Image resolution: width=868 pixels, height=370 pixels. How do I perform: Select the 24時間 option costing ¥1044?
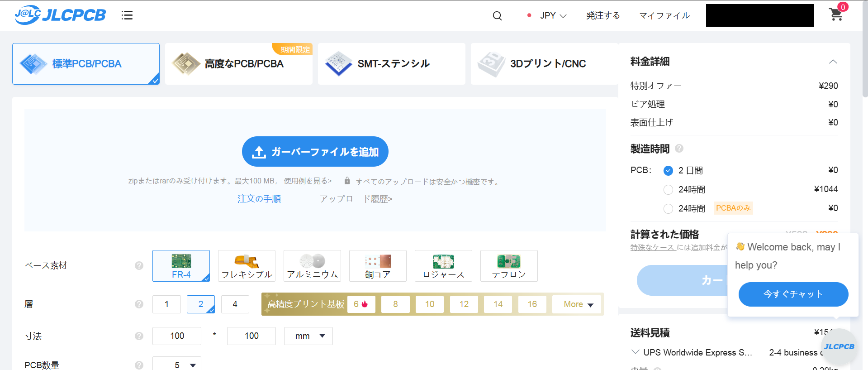[x=668, y=190]
